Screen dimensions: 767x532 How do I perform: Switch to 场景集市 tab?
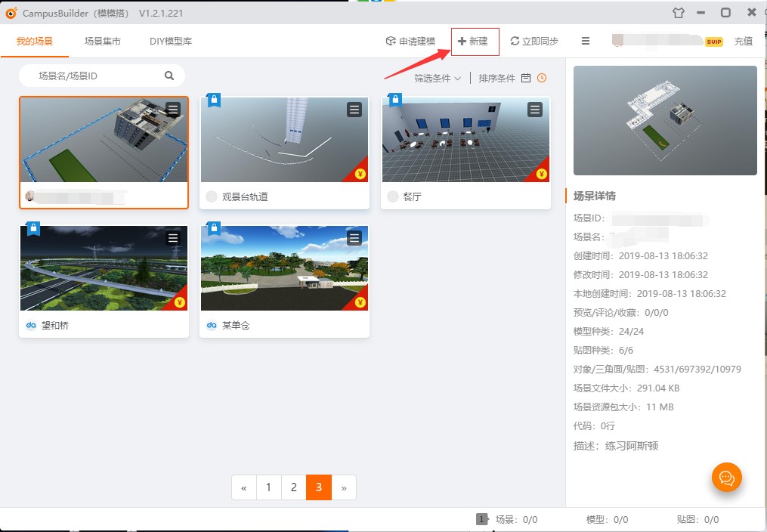[x=102, y=41]
